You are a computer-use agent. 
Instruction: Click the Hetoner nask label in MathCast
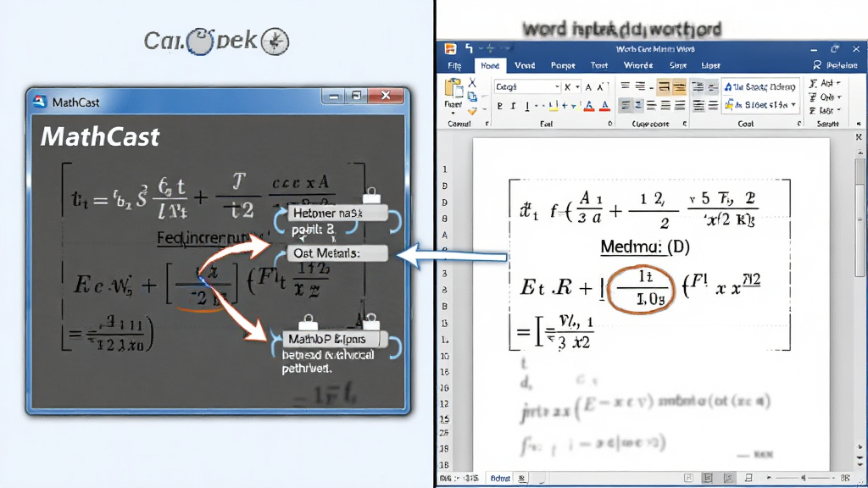tap(337, 213)
